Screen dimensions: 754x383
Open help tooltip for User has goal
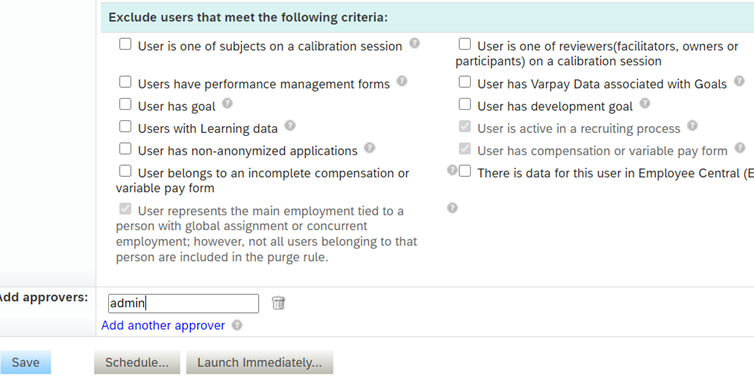coord(227,103)
